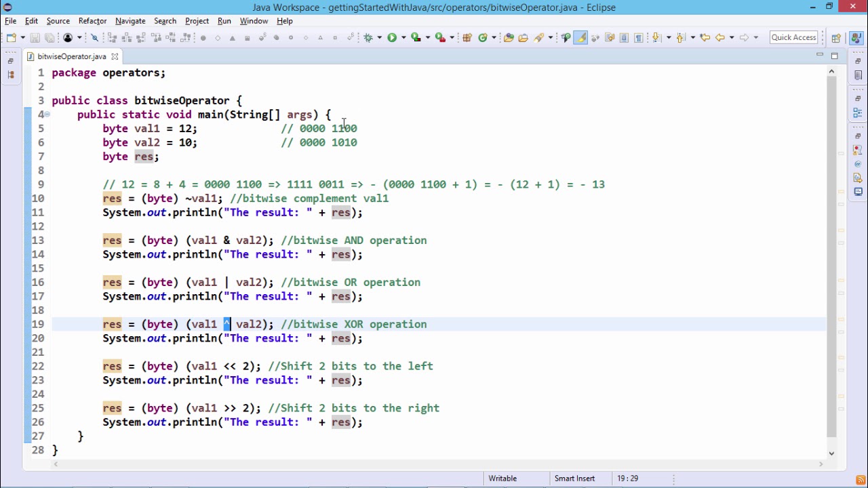The image size is (868, 488).
Task: Expand the Back history dropdown arrow
Action: 732,37
